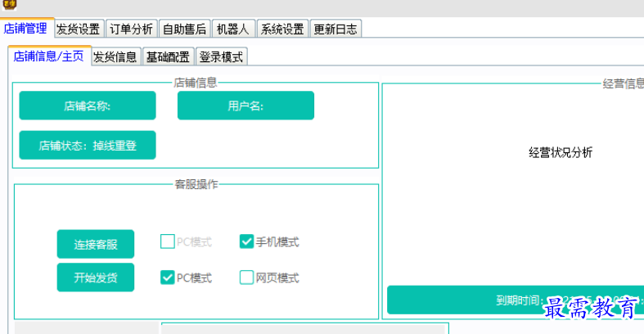Open the 登录模式 sub-tab

pos(222,56)
